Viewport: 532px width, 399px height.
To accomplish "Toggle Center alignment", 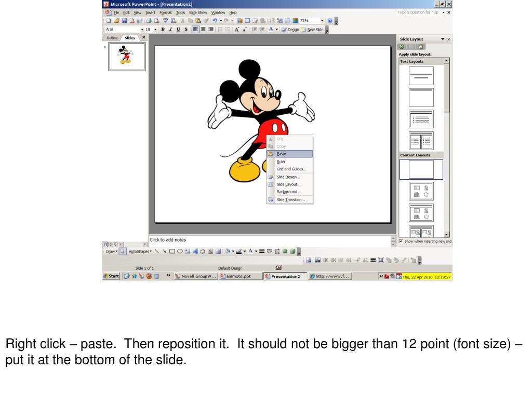I will (x=203, y=30).
